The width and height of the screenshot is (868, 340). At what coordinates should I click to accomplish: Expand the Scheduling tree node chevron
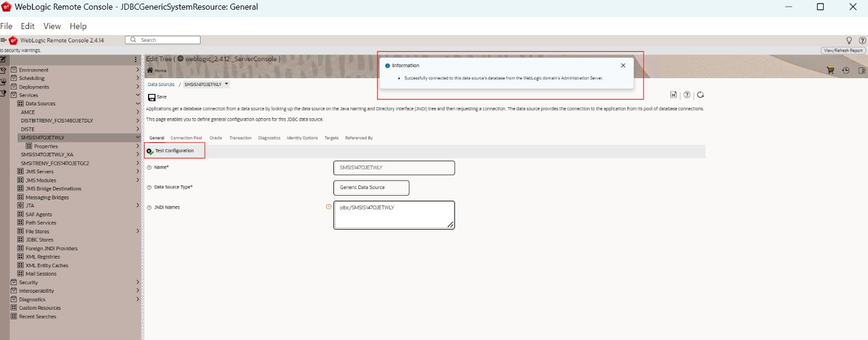[x=138, y=78]
